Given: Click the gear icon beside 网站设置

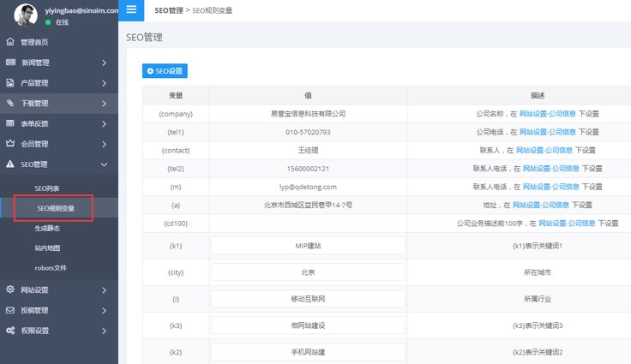Looking at the screenshot, I should tap(10, 289).
